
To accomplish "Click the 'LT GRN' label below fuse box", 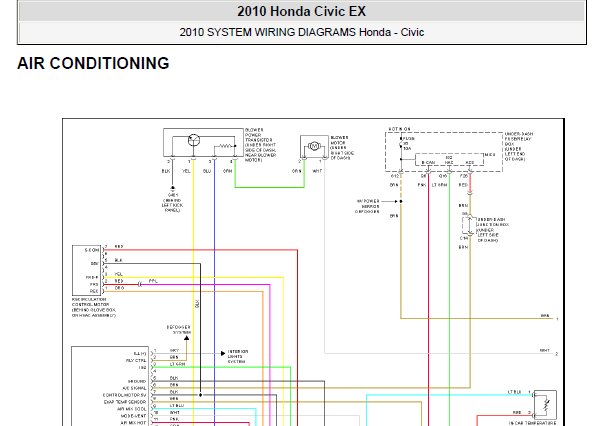I will [439, 185].
